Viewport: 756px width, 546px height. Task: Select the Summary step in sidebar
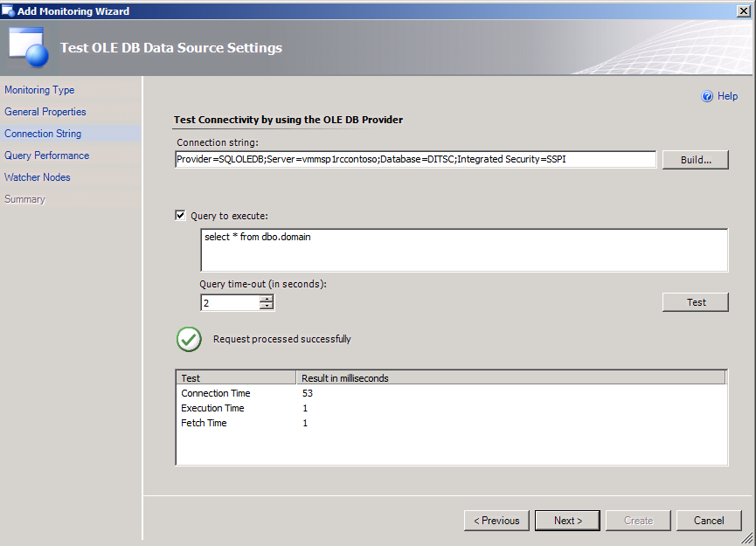[25, 199]
